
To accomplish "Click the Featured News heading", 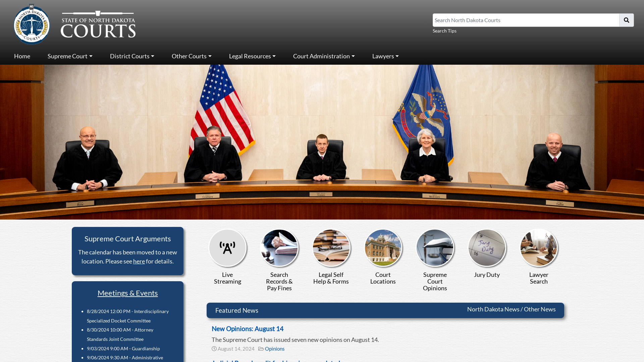I will [x=237, y=310].
